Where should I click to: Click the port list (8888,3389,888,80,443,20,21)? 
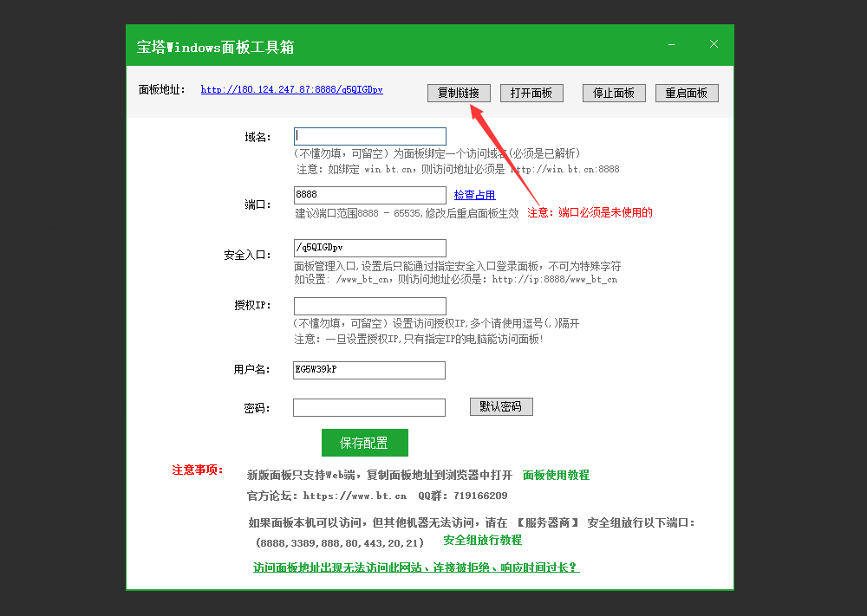[x=340, y=543]
